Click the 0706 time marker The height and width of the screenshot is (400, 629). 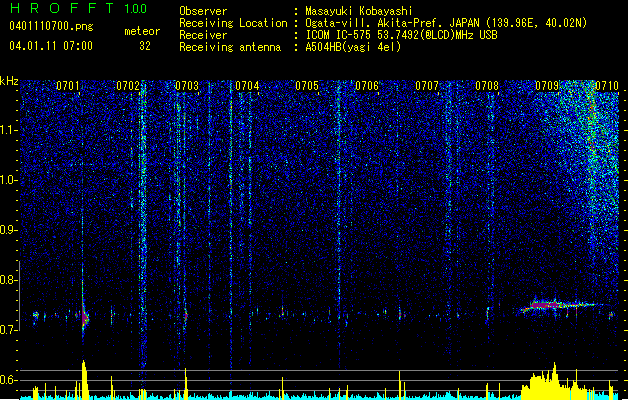pyautogui.click(x=367, y=86)
